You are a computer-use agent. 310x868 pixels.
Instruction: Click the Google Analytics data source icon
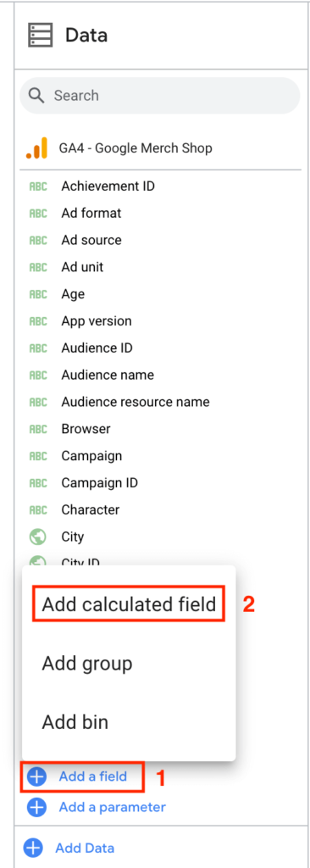point(37,147)
